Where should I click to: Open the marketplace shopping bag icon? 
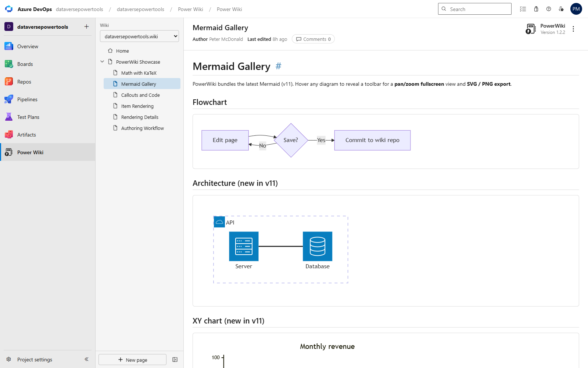click(x=536, y=9)
